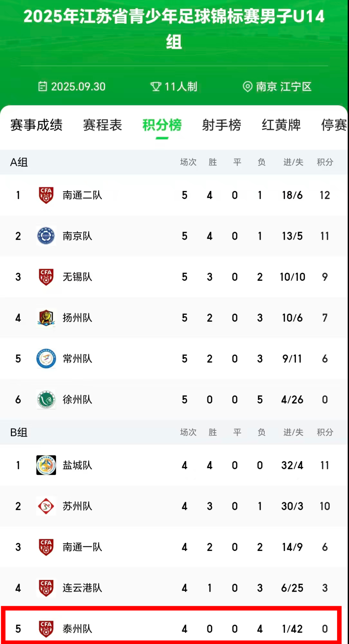Click the Group A (A组) header
Viewport: 349px width, 644px height.
tap(19, 162)
